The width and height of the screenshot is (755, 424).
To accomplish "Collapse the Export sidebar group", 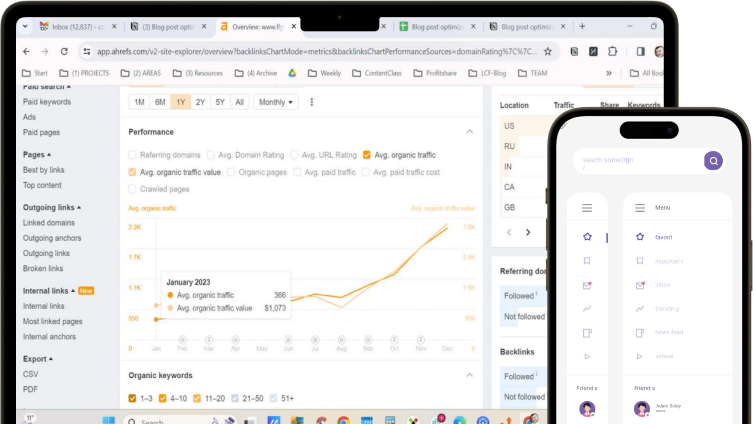I will [38, 359].
